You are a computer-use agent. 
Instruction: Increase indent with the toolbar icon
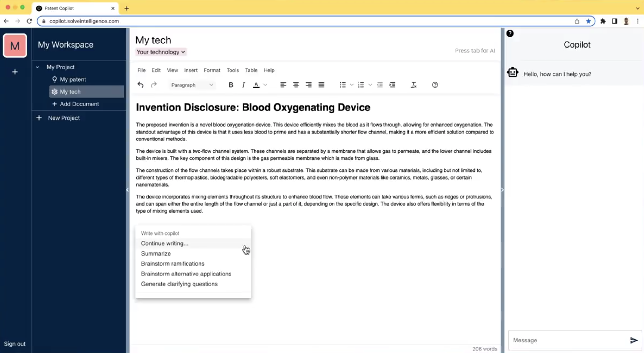pos(392,85)
